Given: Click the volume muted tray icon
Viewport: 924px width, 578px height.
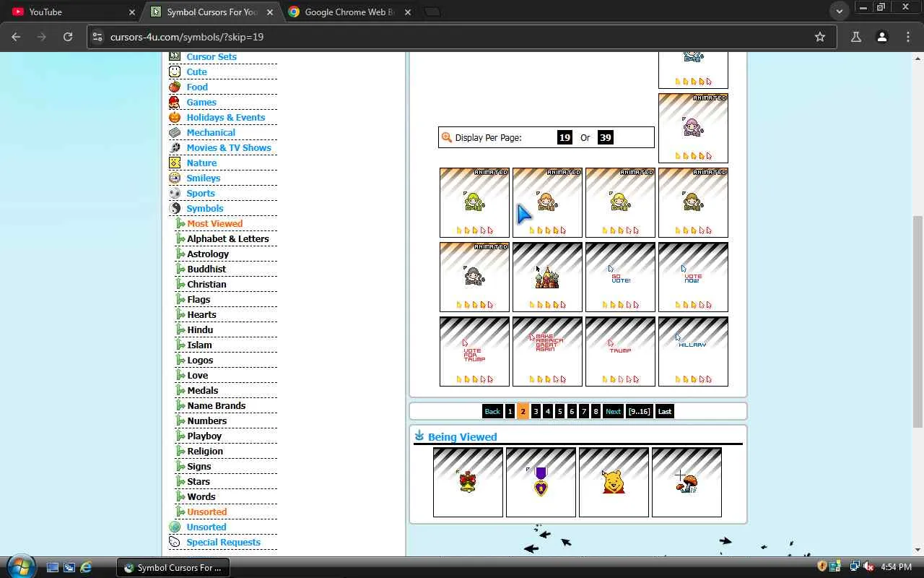Looking at the screenshot, I should pos(868,567).
